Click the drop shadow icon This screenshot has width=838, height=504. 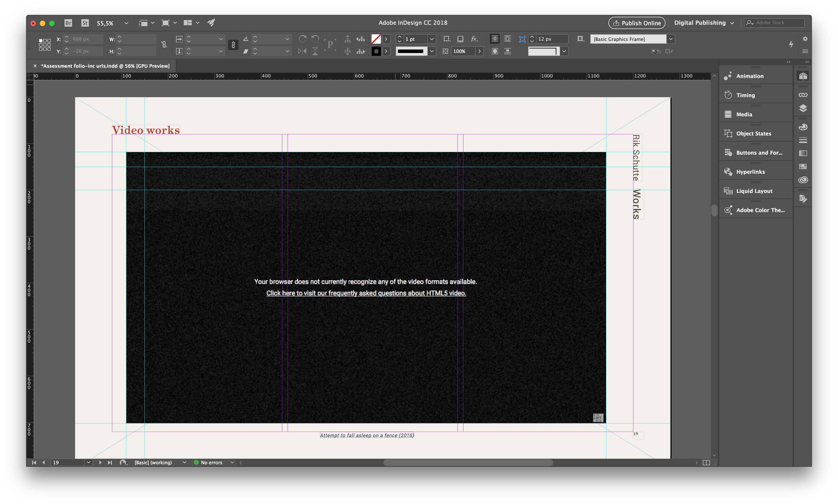[460, 39]
